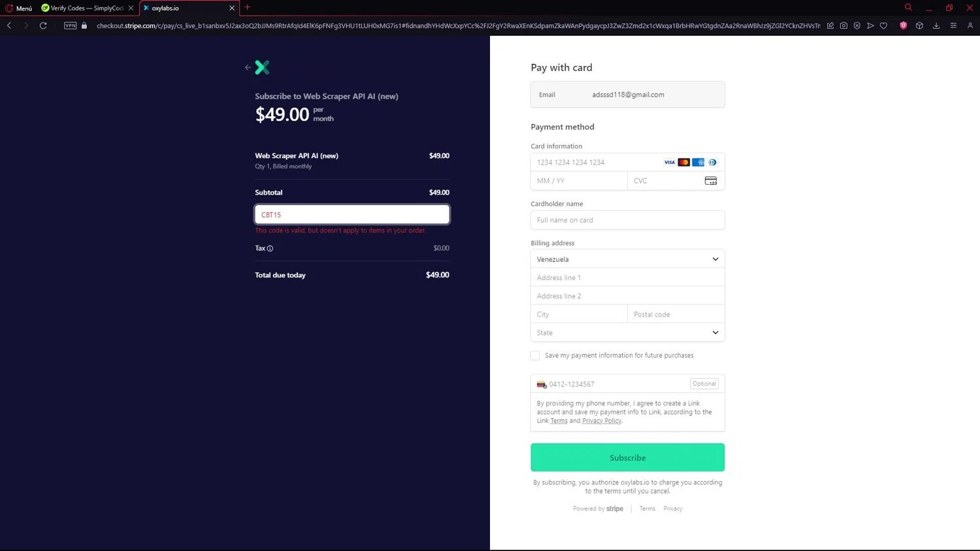Click the Mastercard brand icon

pos(684,162)
